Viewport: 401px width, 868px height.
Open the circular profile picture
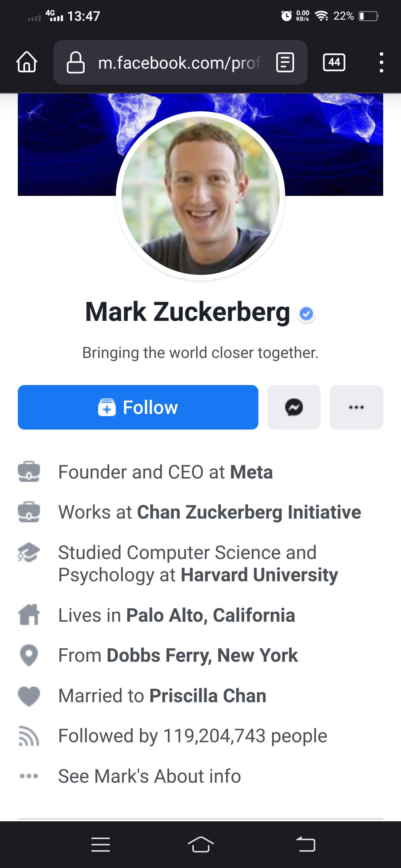pyautogui.click(x=200, y=196)
